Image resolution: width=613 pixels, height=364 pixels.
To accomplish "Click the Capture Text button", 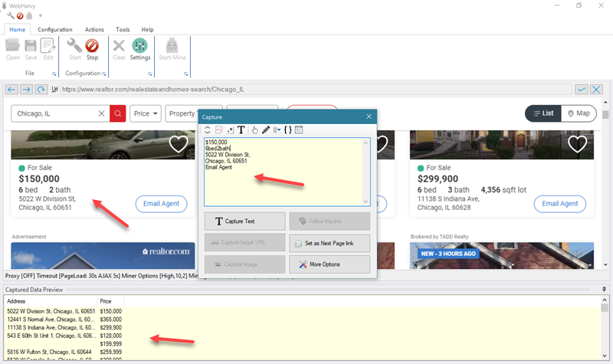I will 245,221.
